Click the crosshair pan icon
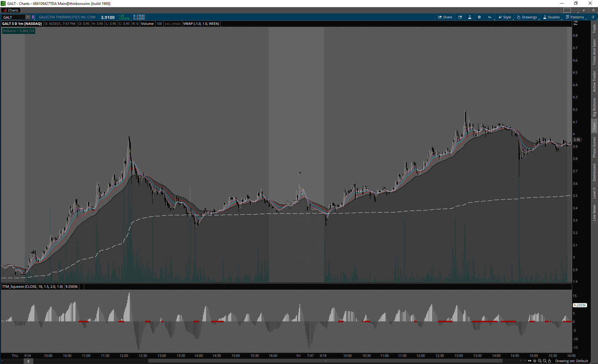The image size is (598, 364). [535, 361]
